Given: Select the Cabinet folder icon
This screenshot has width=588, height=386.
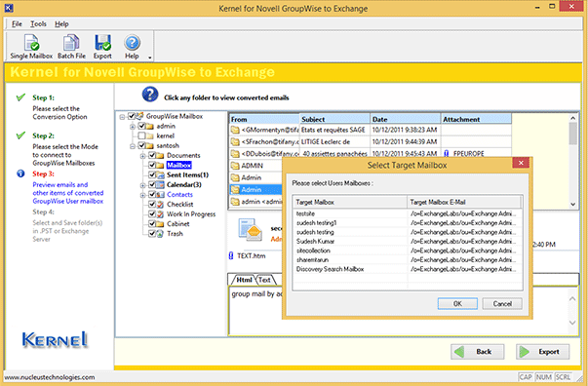Looking at the screenshot, I should point(160,224).
